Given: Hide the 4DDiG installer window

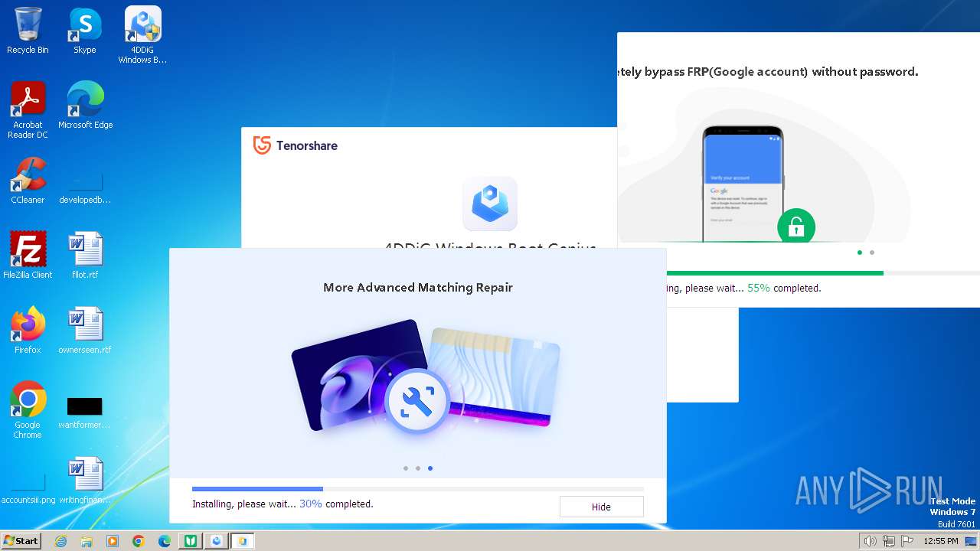Looking at the screenshot, I should (x=601, y=507).
